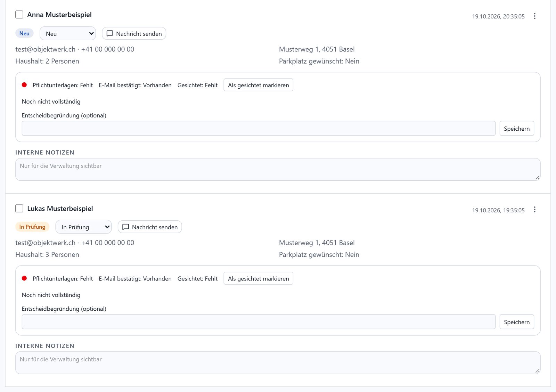
Task: Mark Lukas's application as gesichtet
Action: (259, 278)
